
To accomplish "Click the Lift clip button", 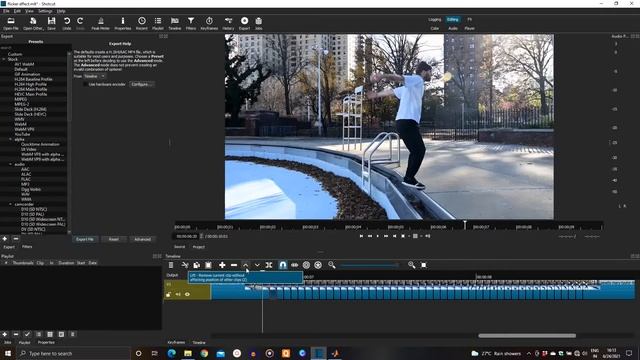I will coord(246,265).
